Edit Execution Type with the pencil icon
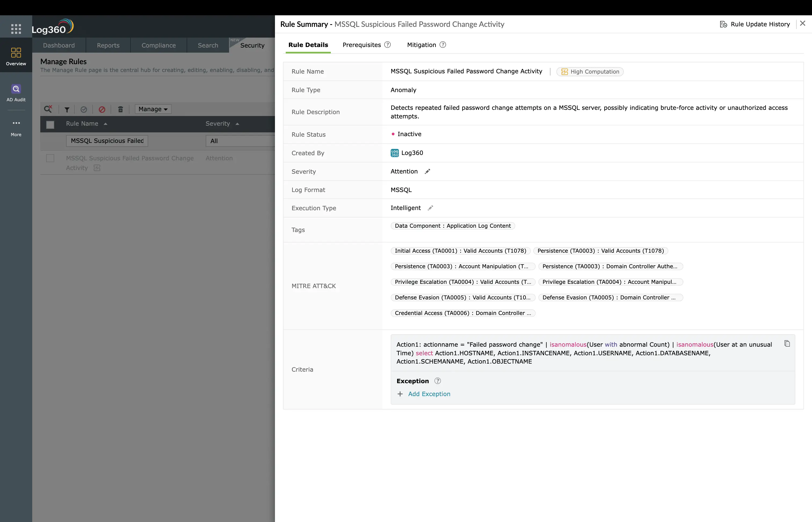Screen dimensions: 812x522 tap(430, 208)
